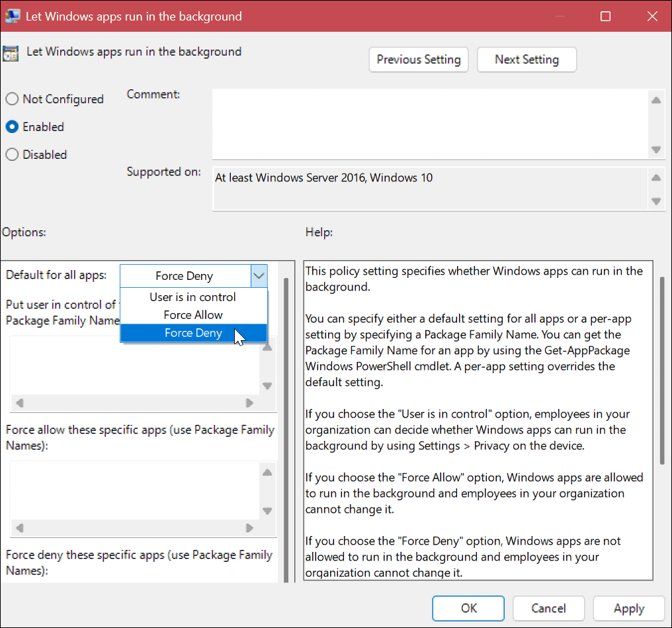Screen dimensions: 672x628
Task: Click the Cancel button
Action: [x=548, y=608]
